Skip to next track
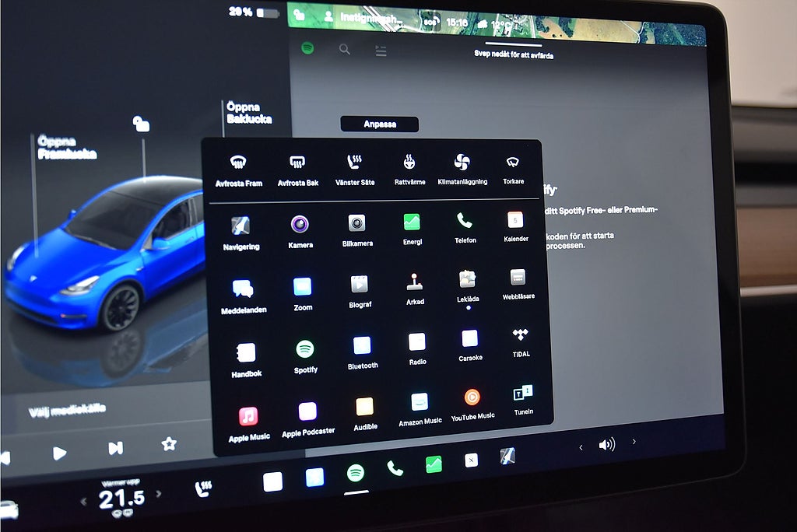 click(115, 448)
